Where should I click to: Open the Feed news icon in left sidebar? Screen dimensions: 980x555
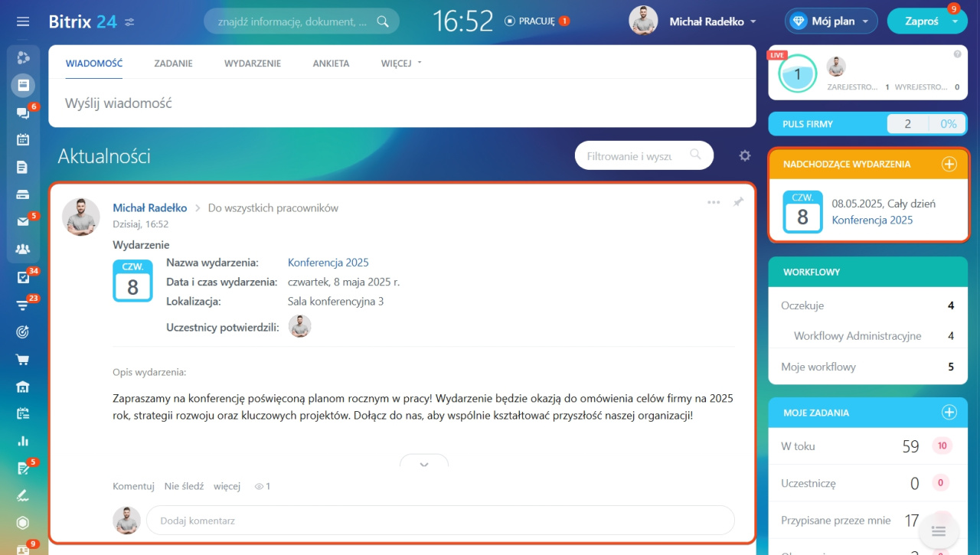[23, 85]
